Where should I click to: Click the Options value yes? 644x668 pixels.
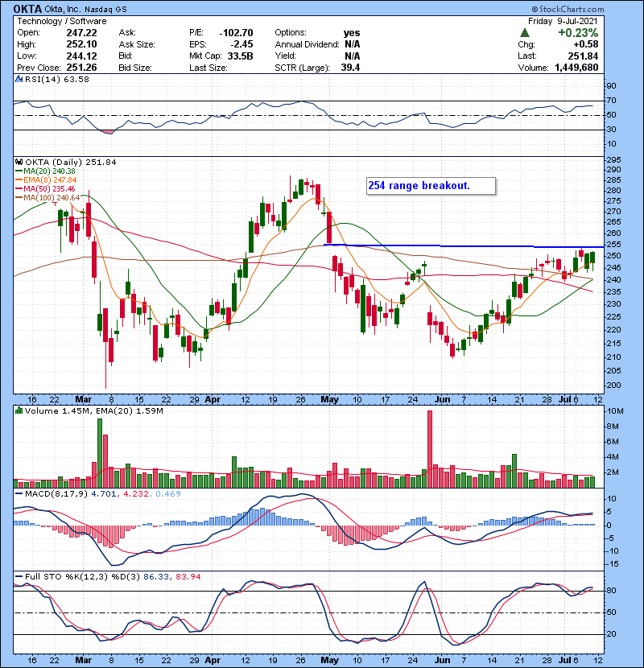point(352,33)
